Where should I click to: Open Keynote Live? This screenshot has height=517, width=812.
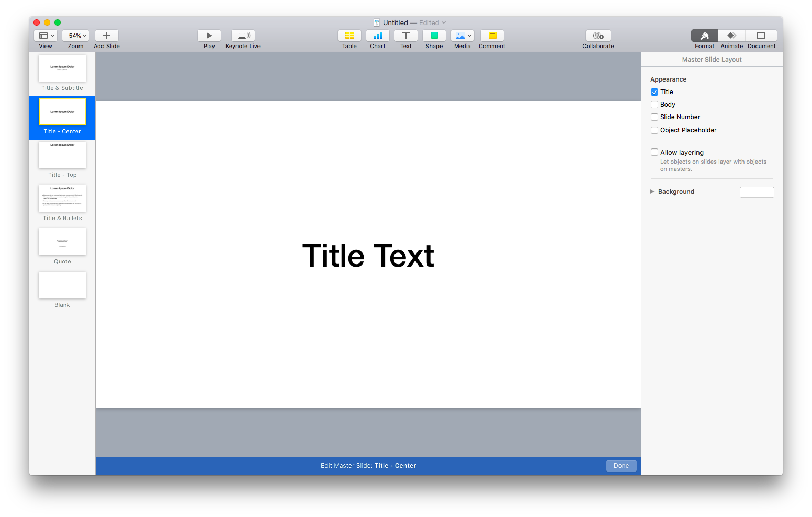[x=243, y=36]
